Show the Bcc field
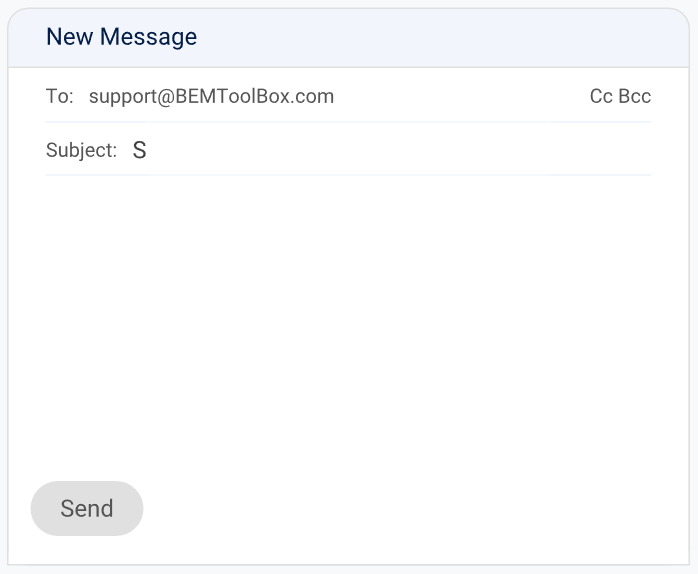Image resolution: width=698 pixels, height=574 pixels. pos(635,97)
